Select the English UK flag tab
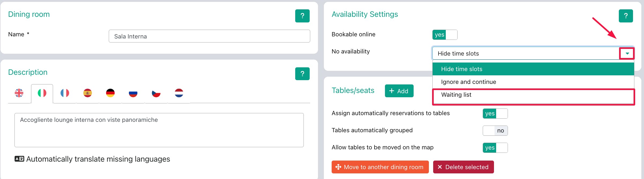The width and height of the screenshot is (644, 179). [19, 93]
